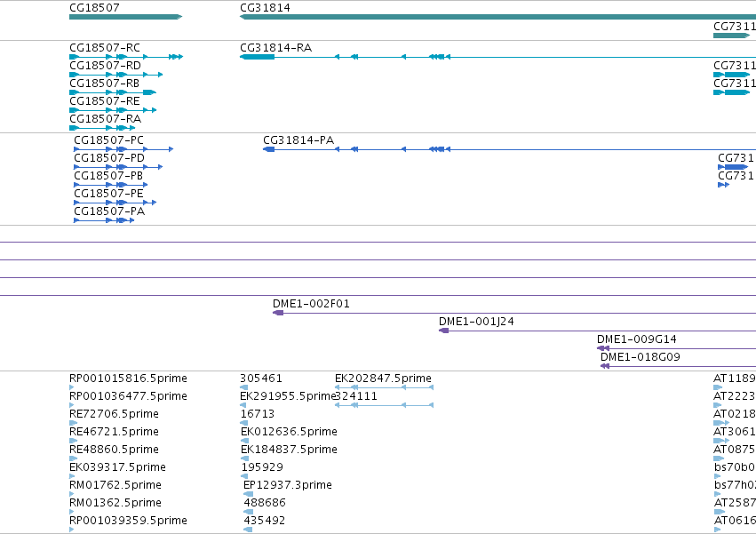The height and width of the screenshot is (534, 756).
Task: Open transcript CG18507-RB
Action: coord(104,84)
